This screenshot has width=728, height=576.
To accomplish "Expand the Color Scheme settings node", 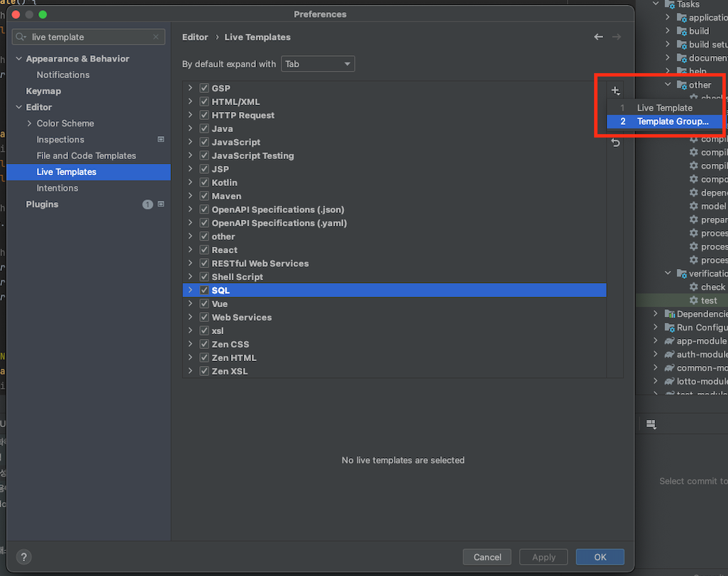I will coord(30,123).
